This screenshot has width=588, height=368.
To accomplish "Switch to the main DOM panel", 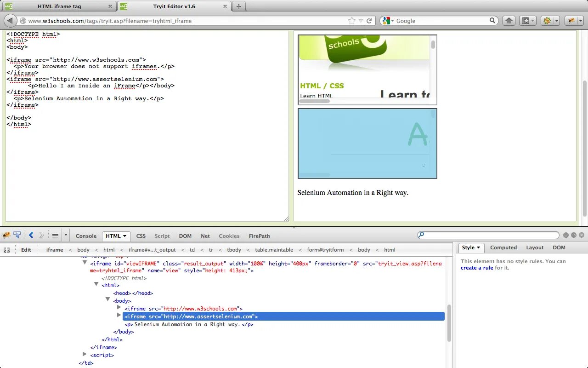I will click(x=185, y=236).
